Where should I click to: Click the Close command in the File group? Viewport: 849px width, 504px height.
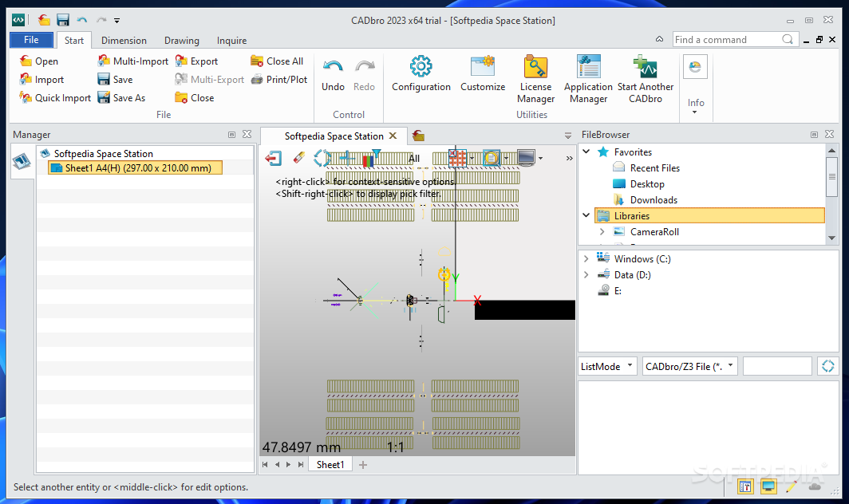[x=194, y=98]
